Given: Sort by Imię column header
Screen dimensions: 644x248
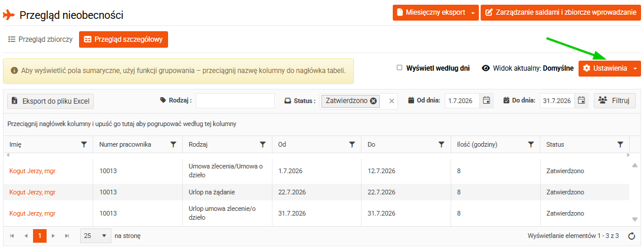Looking at the screenshot, I should click(x=15, y=144).
